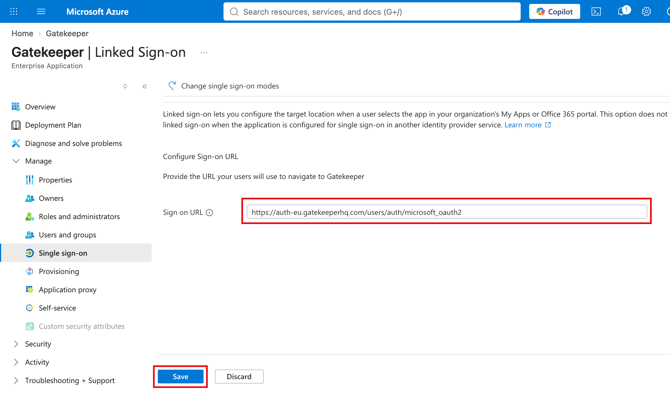Click the Users and groups icon

(29, 235)
